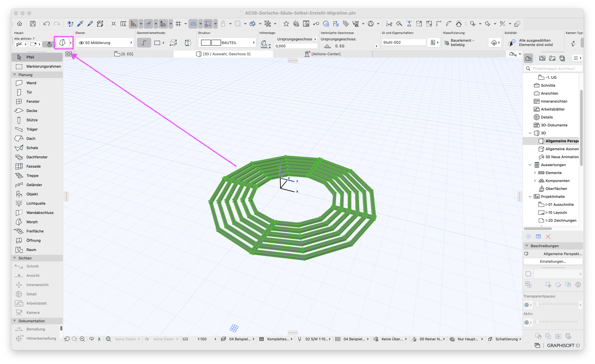Click the Zoom in magnifier icon
The image size is (595, 364).
pos(82,339)
